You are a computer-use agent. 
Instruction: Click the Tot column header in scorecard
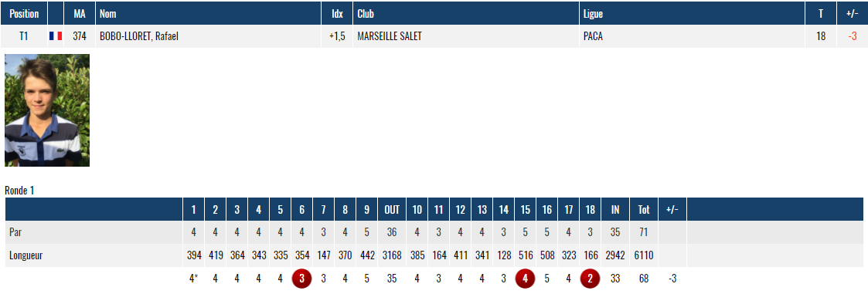tap(643, 209)
